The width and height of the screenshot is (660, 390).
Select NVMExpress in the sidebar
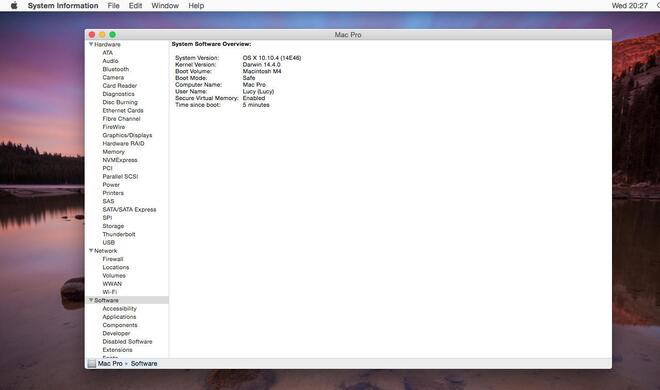(x=120, y=160)
